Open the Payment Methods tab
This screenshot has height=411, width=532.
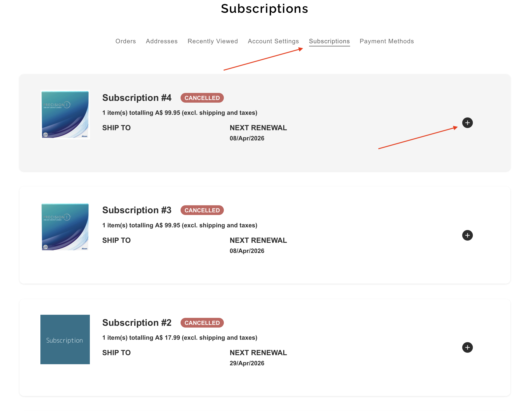point(387,41)
